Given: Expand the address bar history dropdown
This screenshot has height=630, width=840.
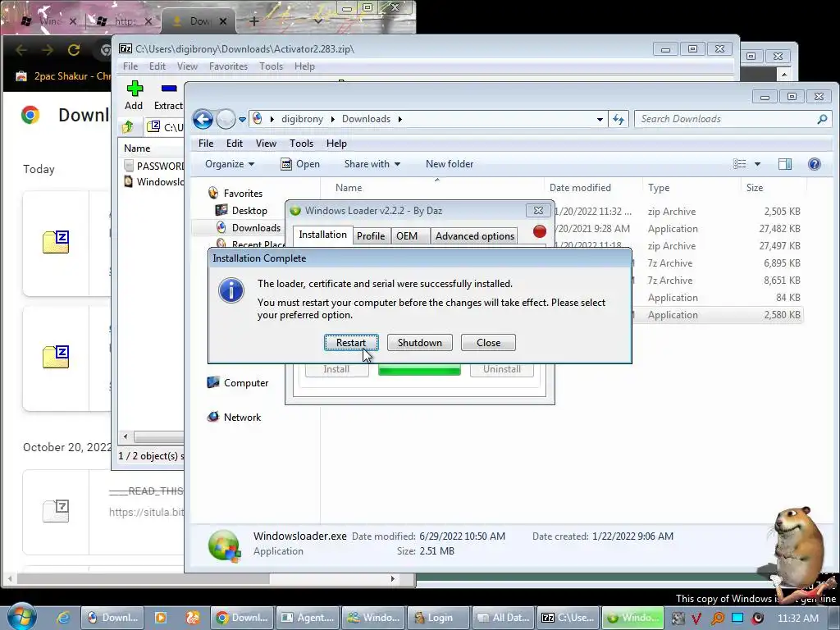Looking at the screenshot, I should [x=600, y=120].
